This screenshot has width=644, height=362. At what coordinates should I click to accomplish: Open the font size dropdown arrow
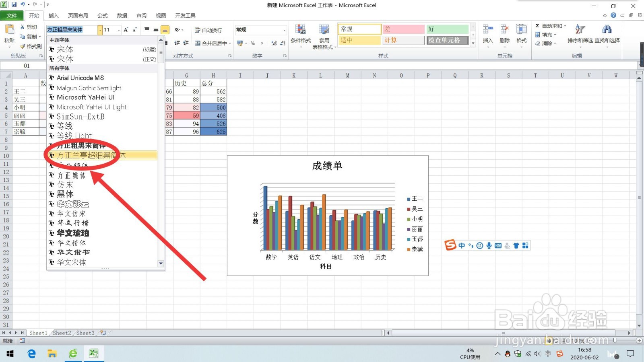point(119,30)
